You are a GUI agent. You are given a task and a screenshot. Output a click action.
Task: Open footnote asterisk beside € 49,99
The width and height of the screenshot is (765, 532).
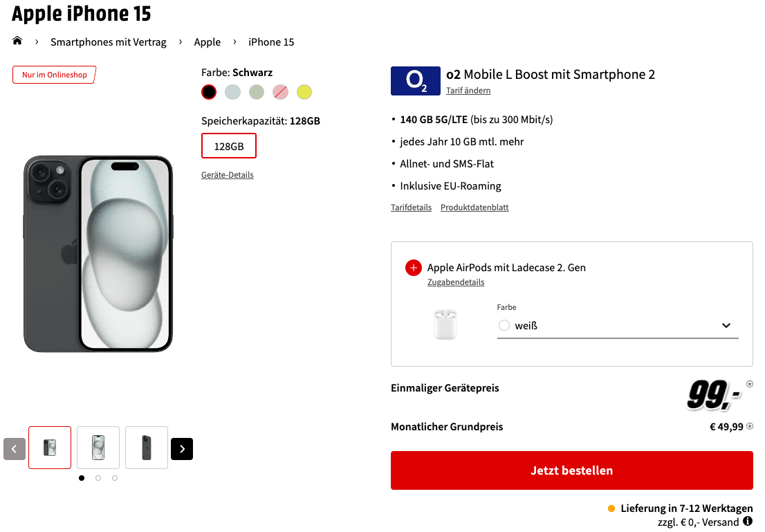coord(750,426)
